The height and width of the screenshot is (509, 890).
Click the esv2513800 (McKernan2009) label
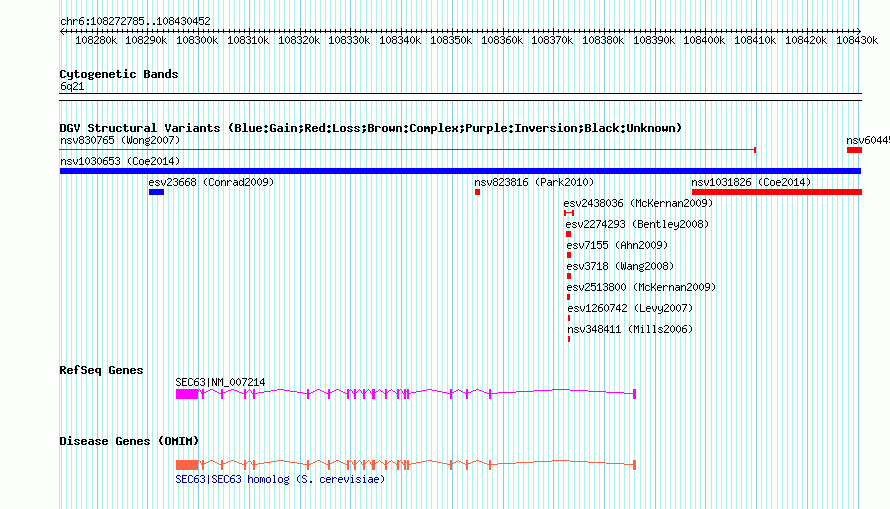click(641, 287)
